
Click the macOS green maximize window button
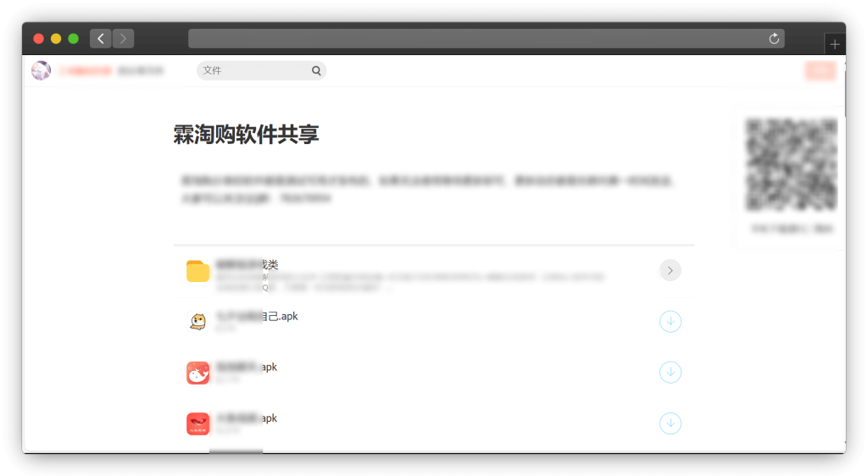click(73, 39)
